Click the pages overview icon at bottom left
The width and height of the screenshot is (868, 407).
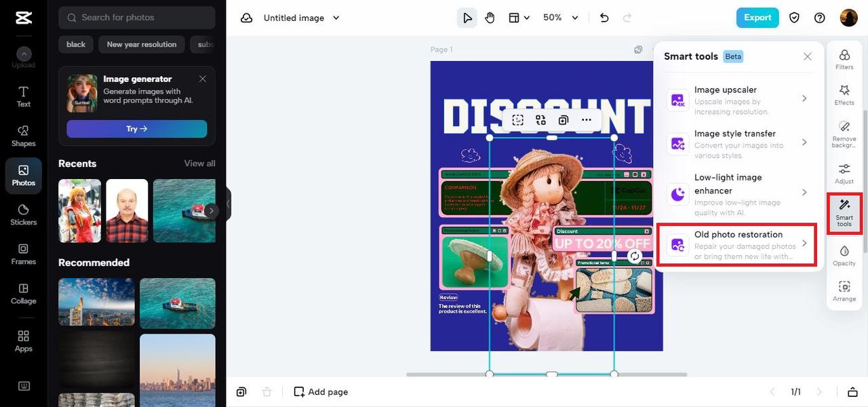pyautogui.click(x=241, y=392)
